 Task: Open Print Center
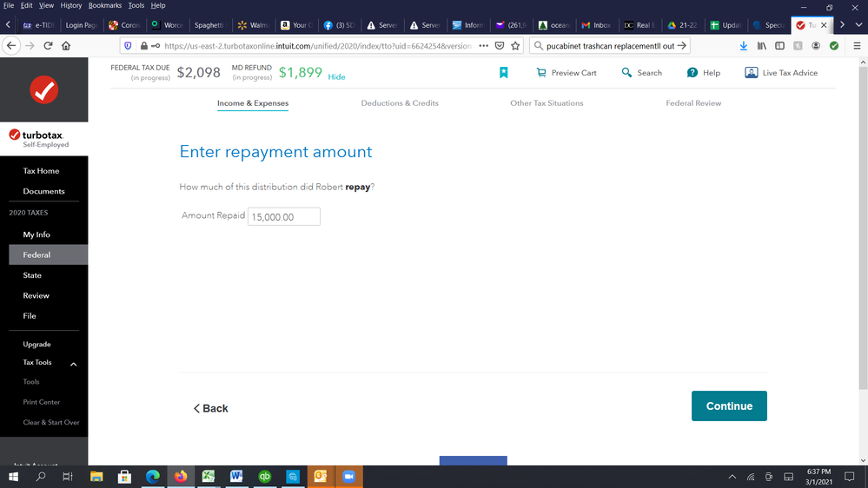[42, 402]
